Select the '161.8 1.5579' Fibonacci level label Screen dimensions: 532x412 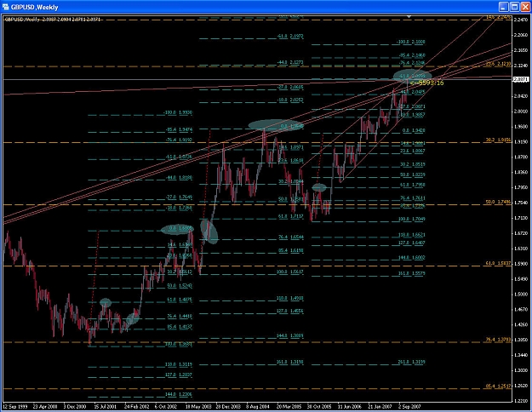pos(411,273)
